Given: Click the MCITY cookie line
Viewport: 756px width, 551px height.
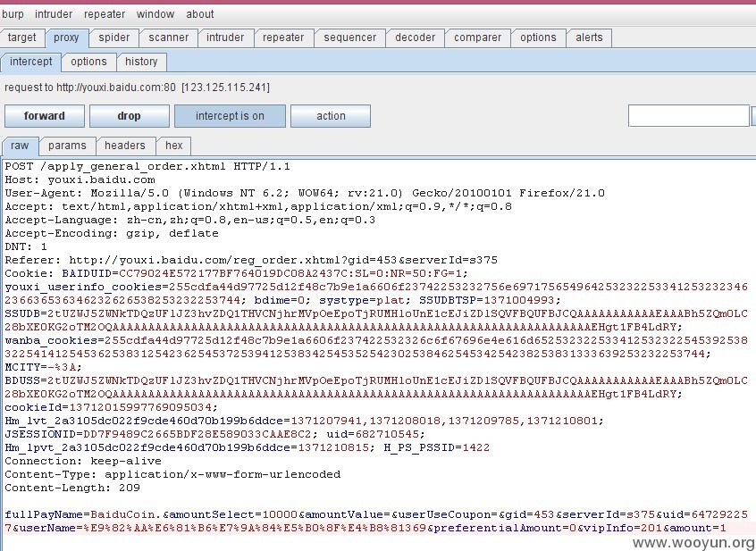Looking at the screenshot, I should pos(44,368).
